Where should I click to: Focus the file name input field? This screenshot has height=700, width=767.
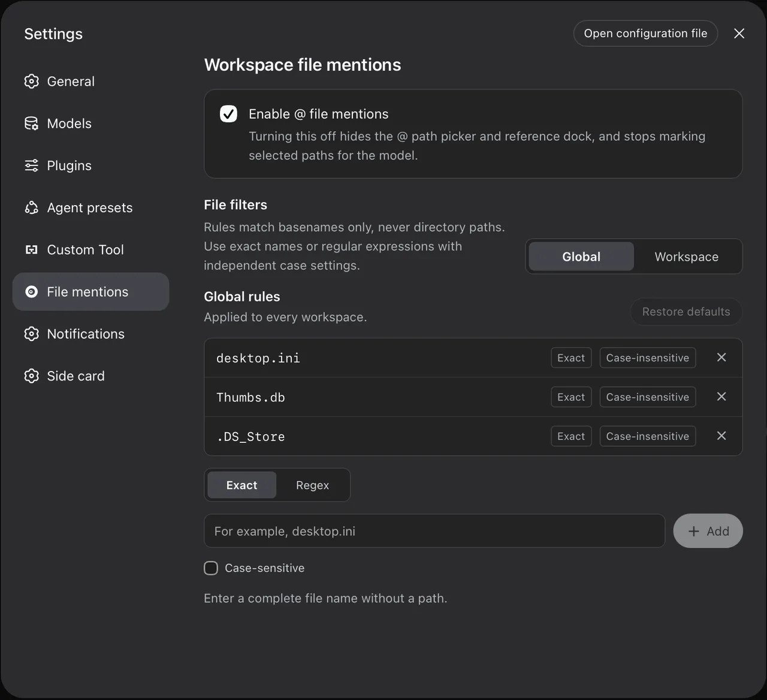pyautogui.click(x=434, y=531)
